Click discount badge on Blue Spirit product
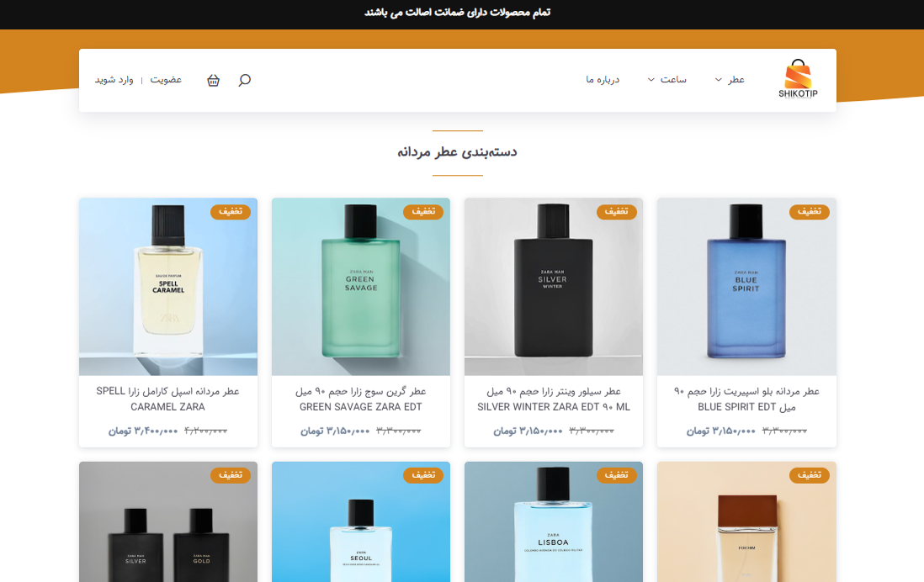 tap(809, 211)
